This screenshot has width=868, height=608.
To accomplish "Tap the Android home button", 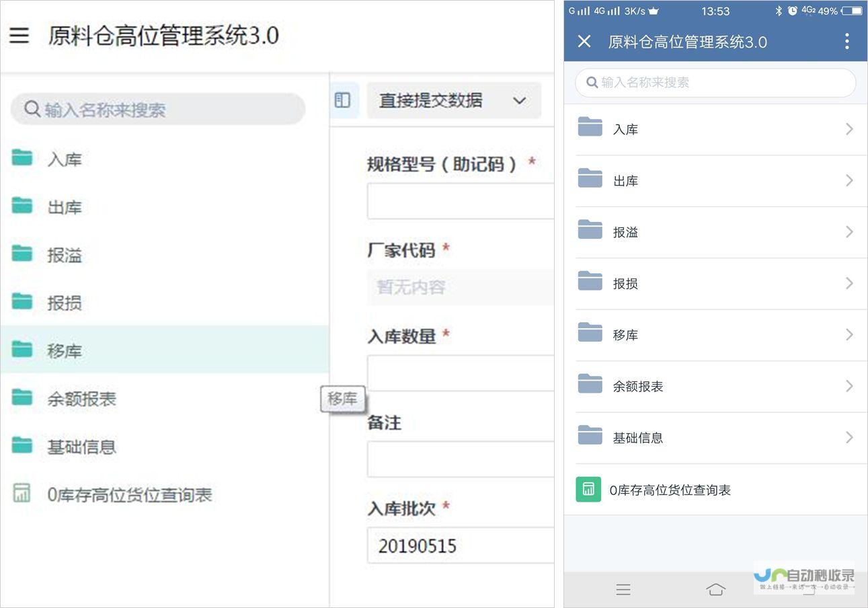I will [715, 589].
